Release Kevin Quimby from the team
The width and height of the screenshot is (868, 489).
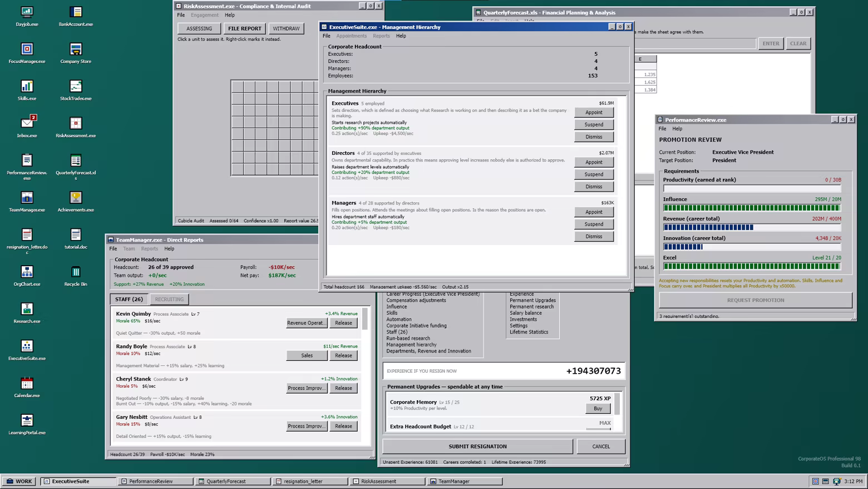click(343, 323)
